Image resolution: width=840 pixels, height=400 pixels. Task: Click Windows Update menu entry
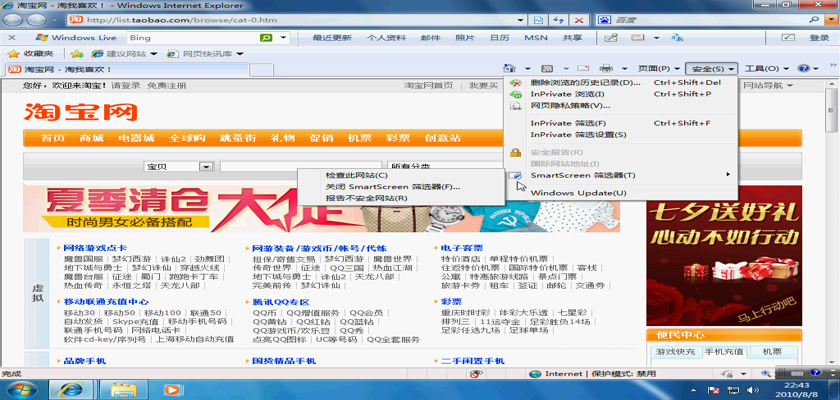578,192
